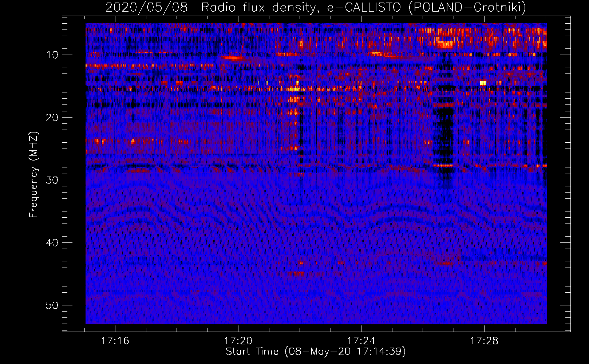Screen dimensions: 589x364
Task: Click the '17:16' time tick label
Action: tap(115, 341)
